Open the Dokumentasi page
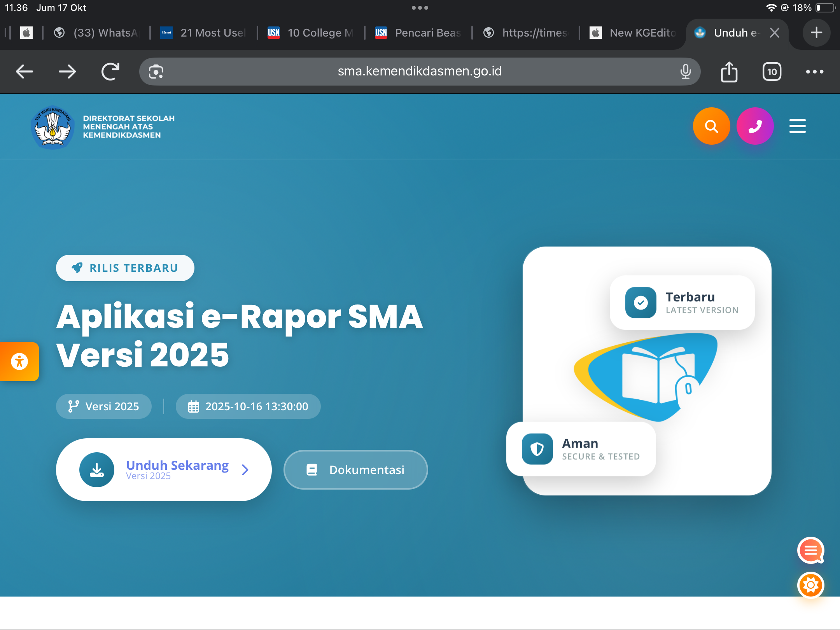The image size is (840, 630). (355, 469)
